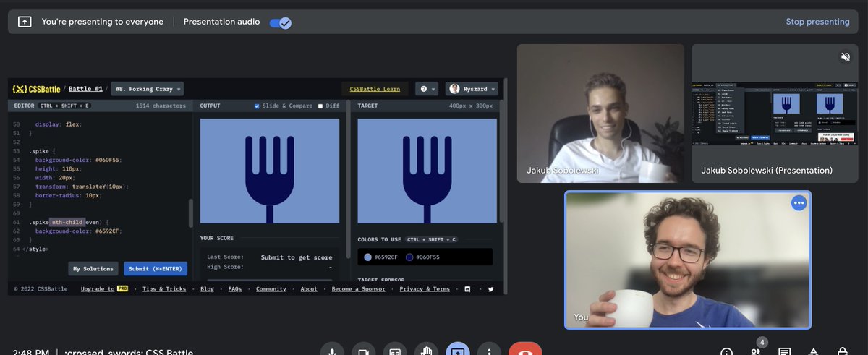Enable the Diff checkbox

click(320, 106)
